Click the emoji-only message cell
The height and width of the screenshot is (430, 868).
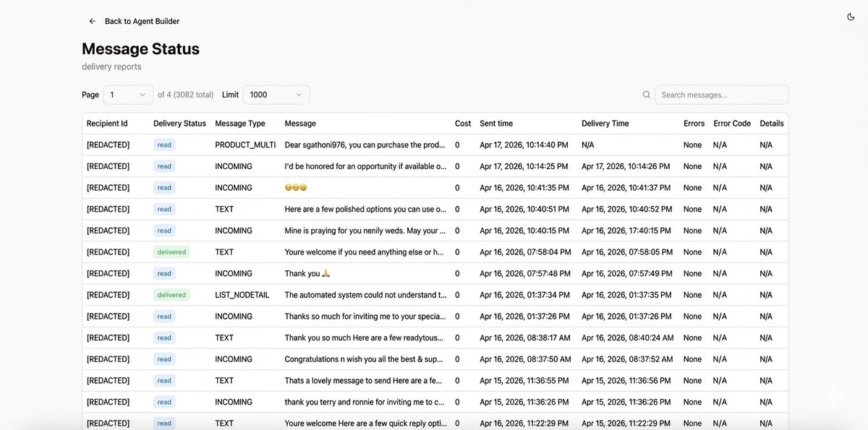click(x=296, y=188)
